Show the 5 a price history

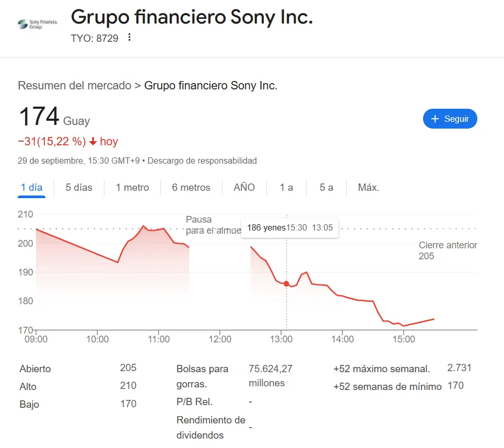pyautogui.click(x=325, y=187)
